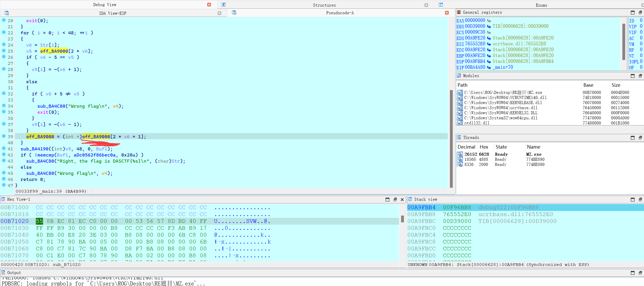The width and height of the screenshot is (644, 286).
Task: Toggle breakpoint dot on line 22
Action: tap(4, 32)
